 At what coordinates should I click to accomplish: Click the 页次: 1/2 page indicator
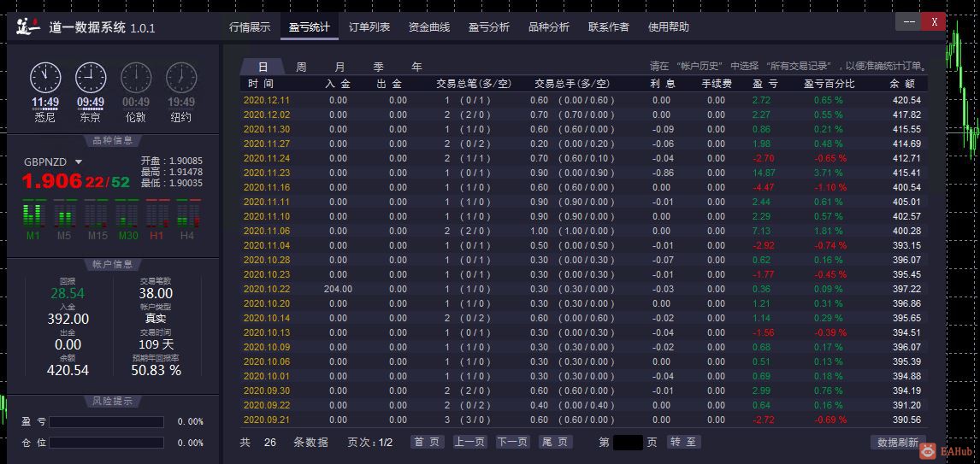[x=370, y=442]
